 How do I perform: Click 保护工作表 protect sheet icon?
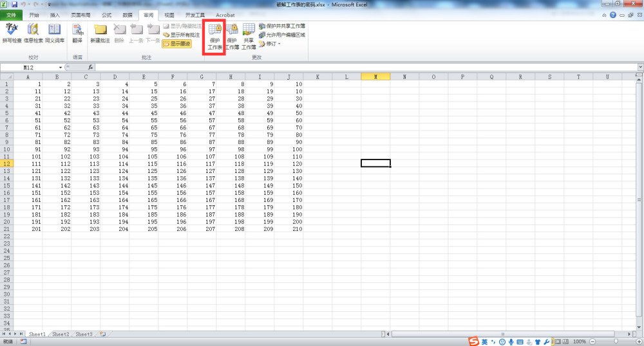tap(215, 30)
